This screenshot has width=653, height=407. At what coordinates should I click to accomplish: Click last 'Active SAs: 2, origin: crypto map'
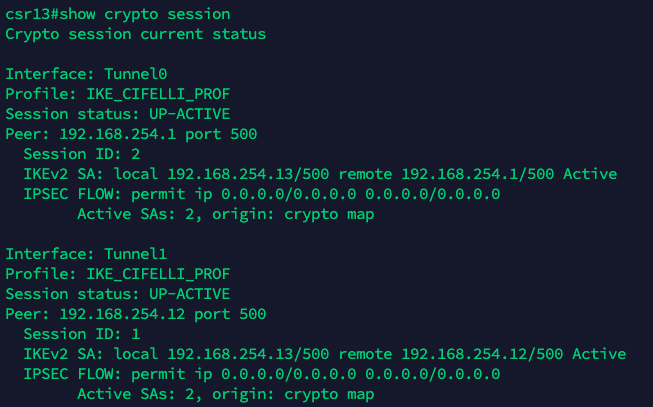(x=226, y=394)
